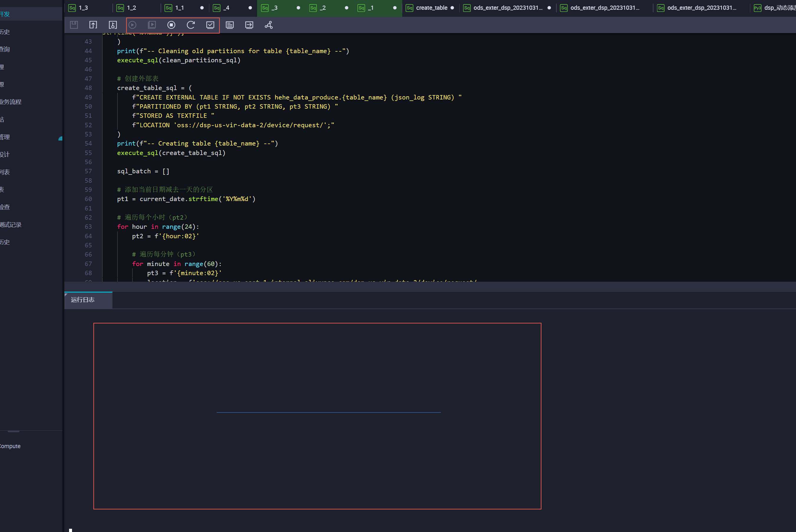Click unsaved dot on _1 tab
This screenshot has width=796, height=532.
[395, 8]
